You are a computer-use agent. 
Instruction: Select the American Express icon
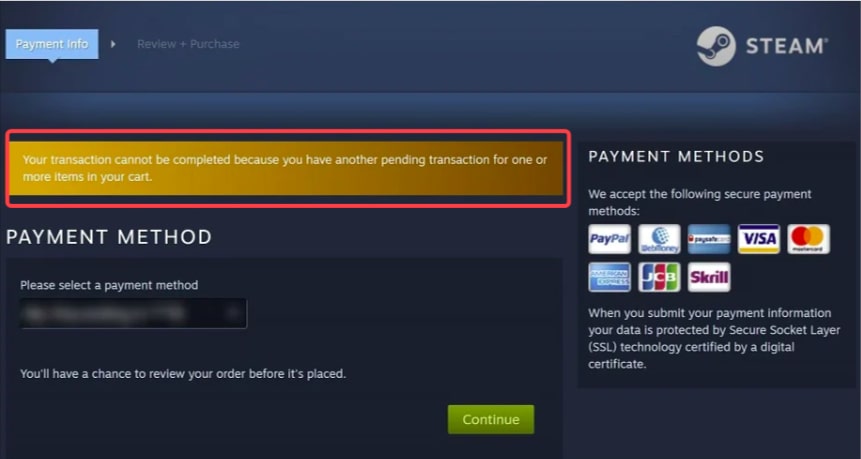pyautogui.click(x=610, y=277)
